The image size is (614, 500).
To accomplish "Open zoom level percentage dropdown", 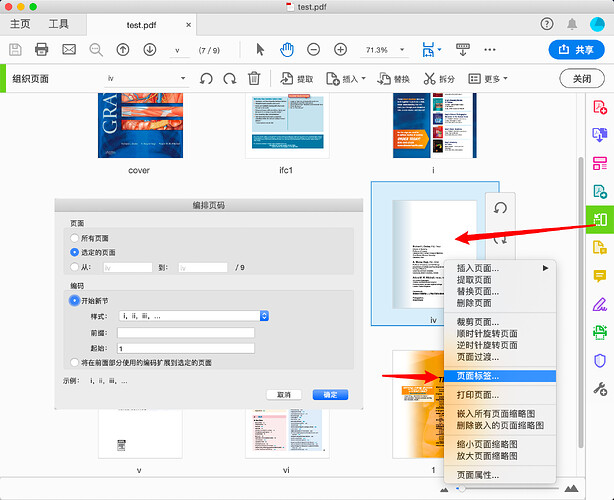I will coord(402,50).
